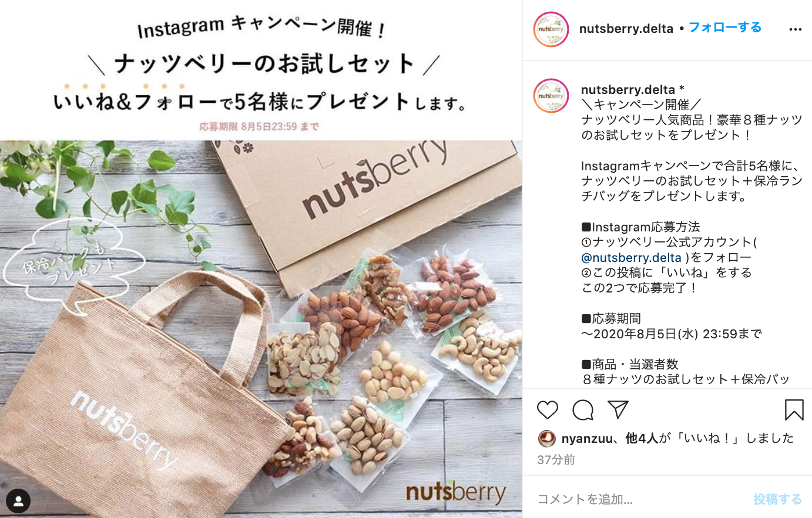Screen dimensions: 812x518
Task: Open the @nutsberry.delta mention link
Action: click(x=631, y=258)
